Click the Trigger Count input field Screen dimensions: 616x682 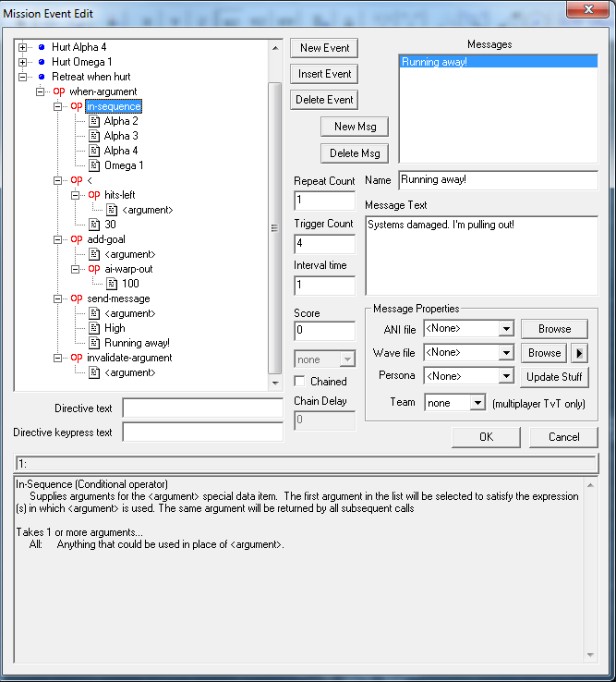point(324,244)
